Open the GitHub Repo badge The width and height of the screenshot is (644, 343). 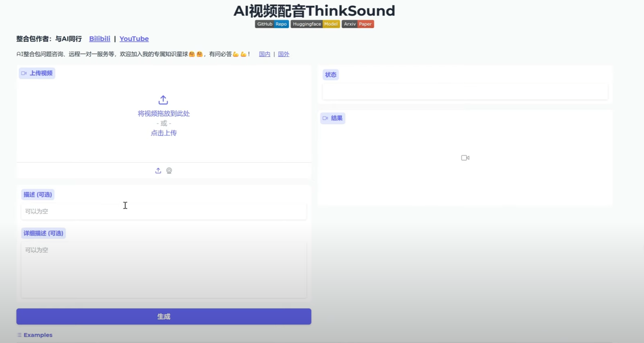(272, 24)
